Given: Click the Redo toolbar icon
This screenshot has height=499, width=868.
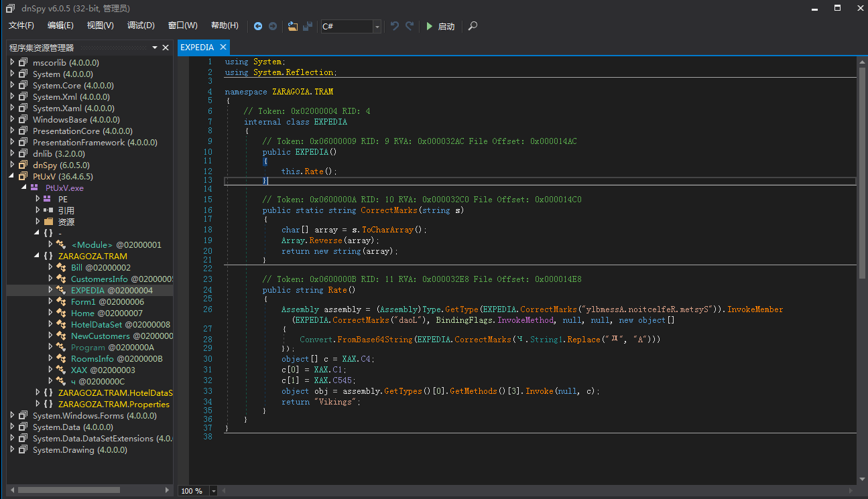Looking at the screenshot, I should 410,26.
